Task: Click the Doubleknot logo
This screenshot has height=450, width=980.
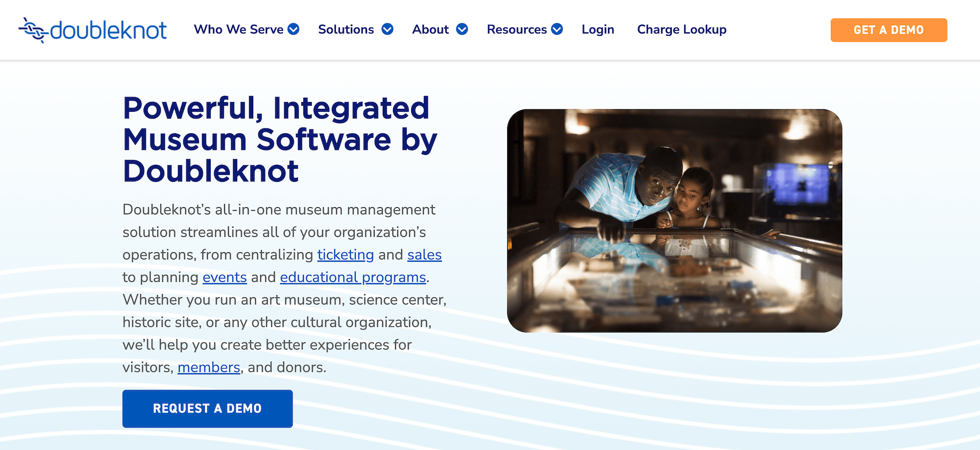Action: pos(93,30)
